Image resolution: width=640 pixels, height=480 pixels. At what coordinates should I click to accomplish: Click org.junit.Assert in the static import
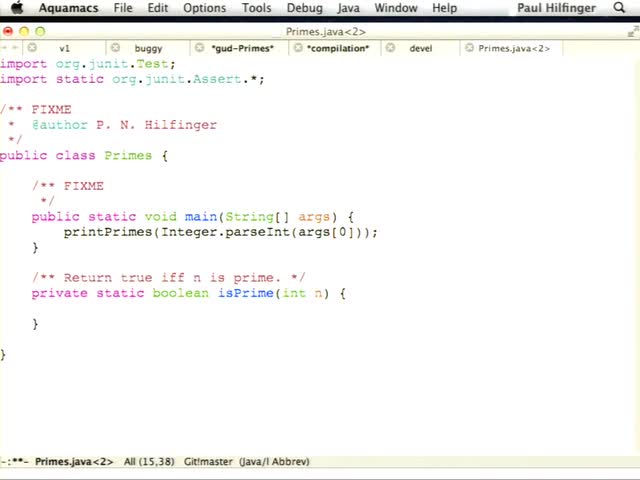click(177, 79)
